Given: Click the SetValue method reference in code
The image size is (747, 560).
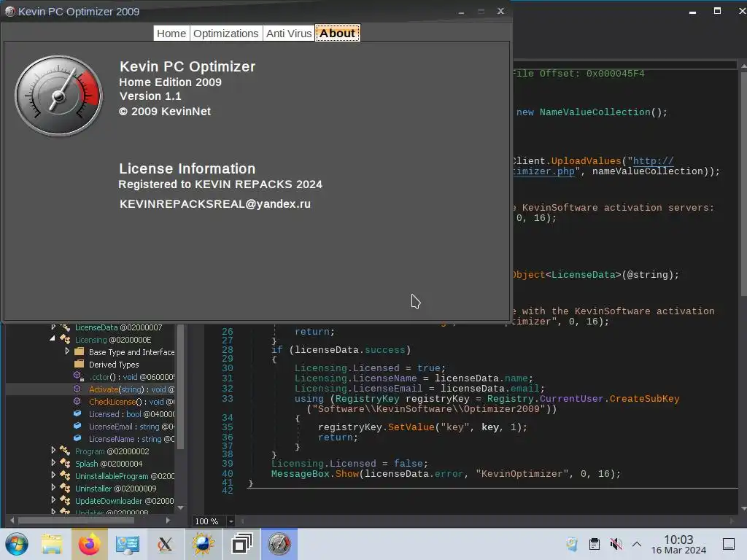Looking at the screenshot, I should point(411,427).
